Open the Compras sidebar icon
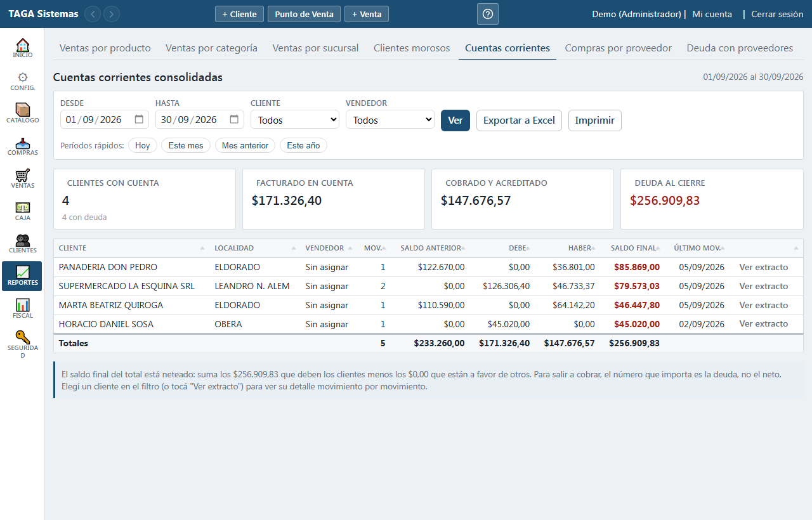The image size is (812, 520). [x=22, y=146]
